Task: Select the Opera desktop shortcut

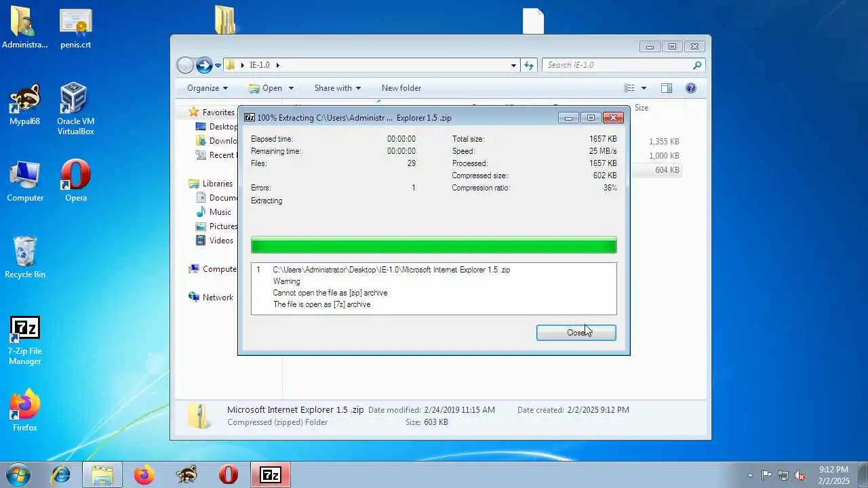Action: [76, 180]
